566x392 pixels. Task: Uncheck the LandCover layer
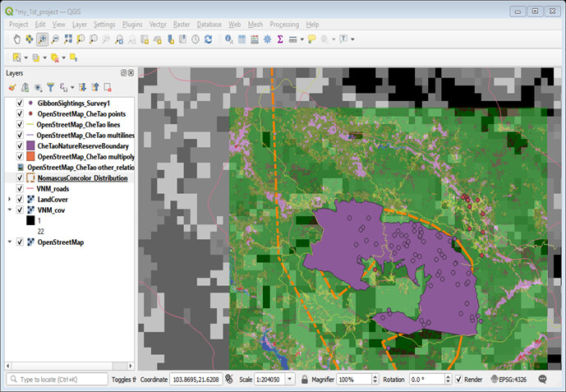pyautogui.click(x=20, y=199)
